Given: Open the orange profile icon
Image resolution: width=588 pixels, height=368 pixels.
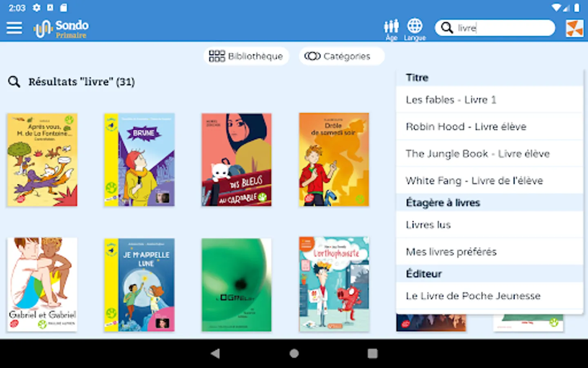Looking at the screenshot, I should [575, 28].
